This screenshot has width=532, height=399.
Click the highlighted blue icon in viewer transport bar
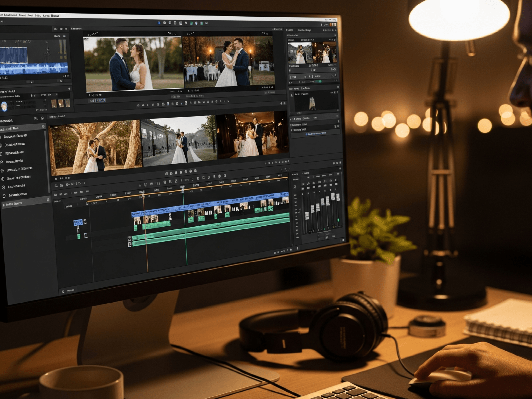168,104
